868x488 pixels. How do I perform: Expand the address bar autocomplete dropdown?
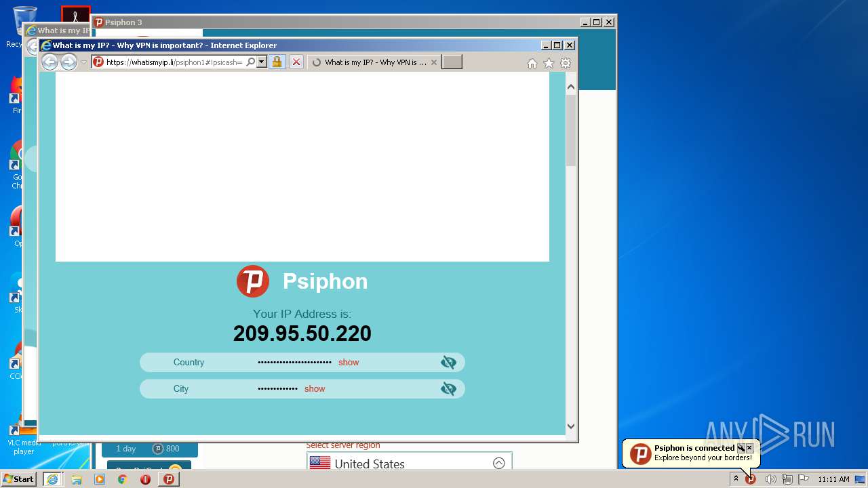click(261, 62)
